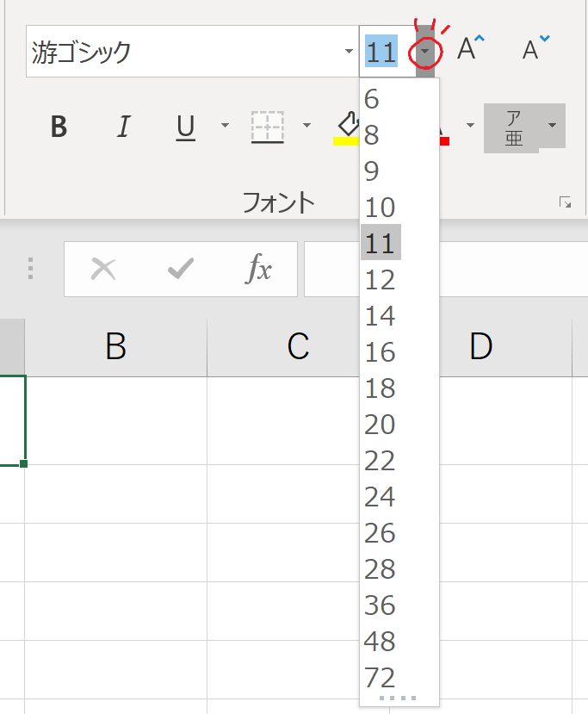588x714 pixels.
Task: Select font size 26
Action: [399, 533]
